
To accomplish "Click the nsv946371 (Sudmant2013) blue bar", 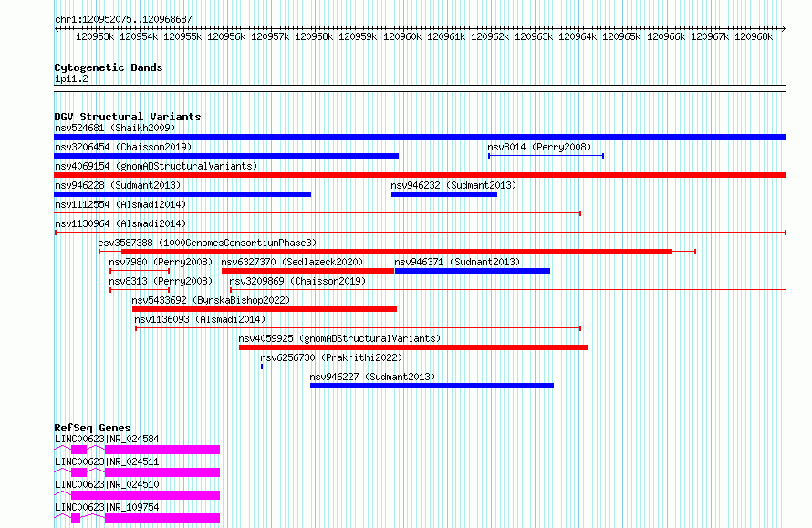I will click(x=473, y=271).
